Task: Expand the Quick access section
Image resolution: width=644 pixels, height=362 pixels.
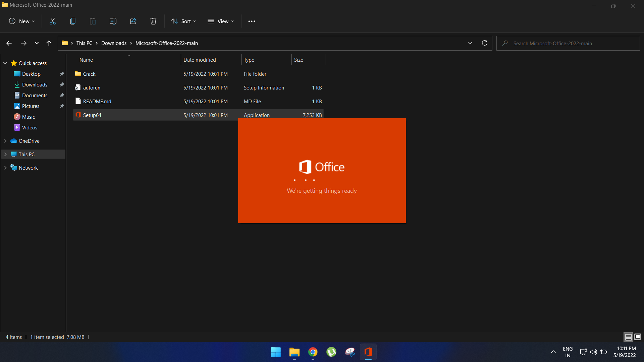Action: coord(5,63)
